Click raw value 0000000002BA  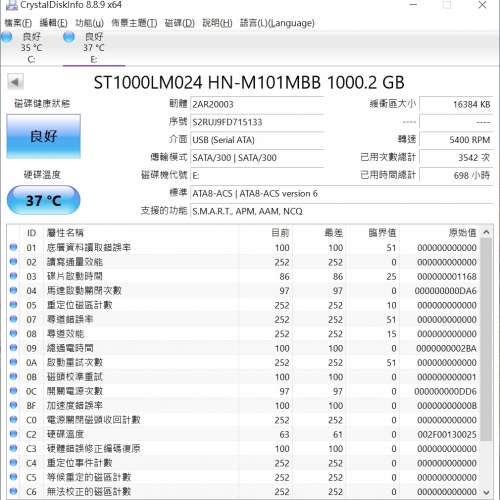[x=446, y=348]
